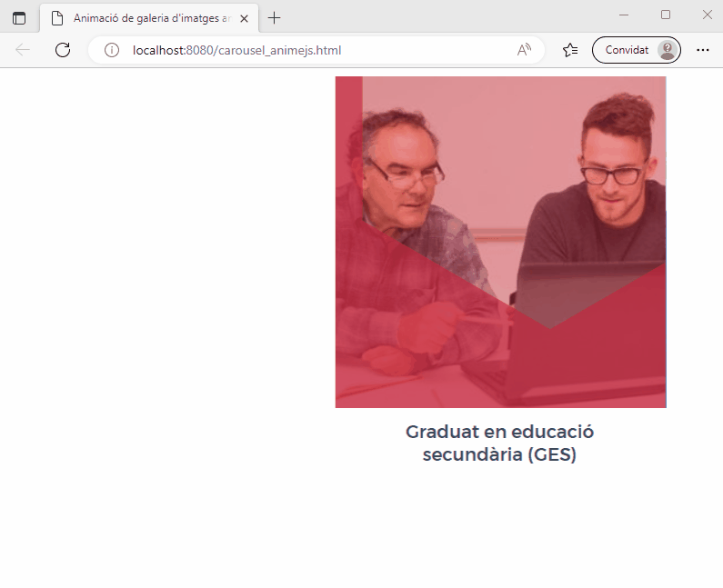The image size is (723, 588).
Task: Open the Settings and more ellipsis menu
Action: pyautogui.click(x=703, y=50)
